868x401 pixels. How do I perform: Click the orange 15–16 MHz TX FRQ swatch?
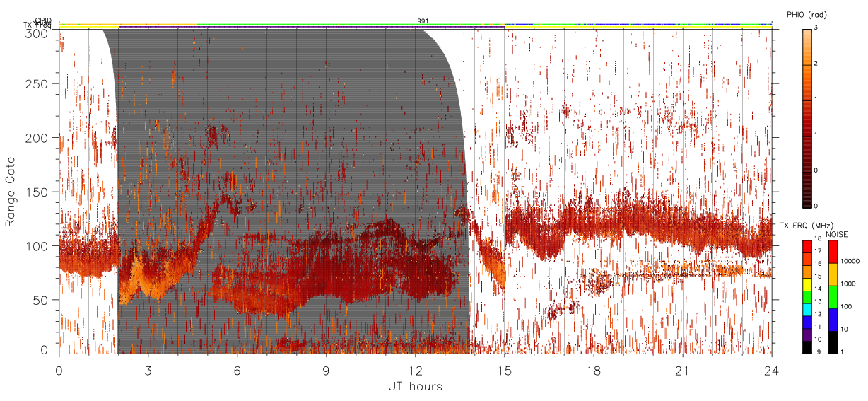[807, 272]
